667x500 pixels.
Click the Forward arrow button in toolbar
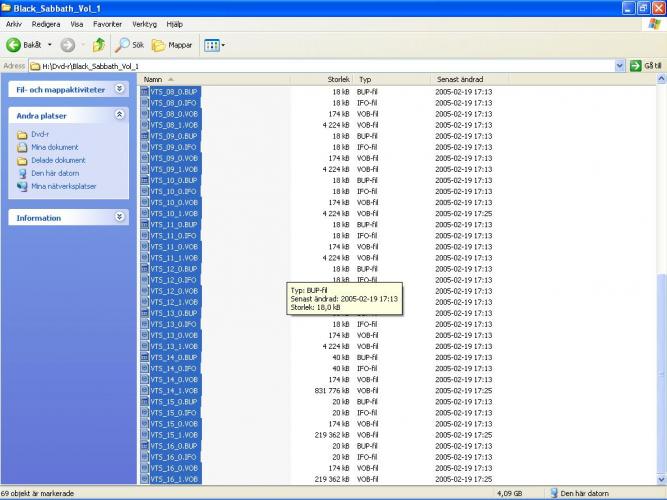(67, 45)
